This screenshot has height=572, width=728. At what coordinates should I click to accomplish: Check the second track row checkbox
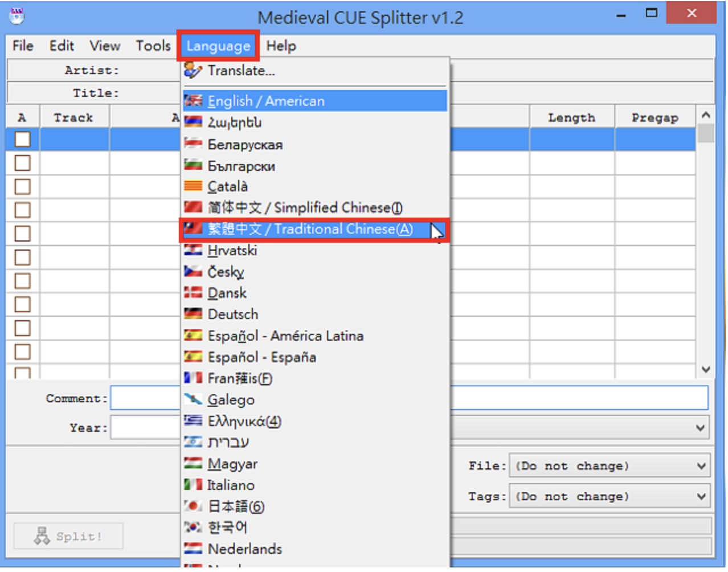22,163
